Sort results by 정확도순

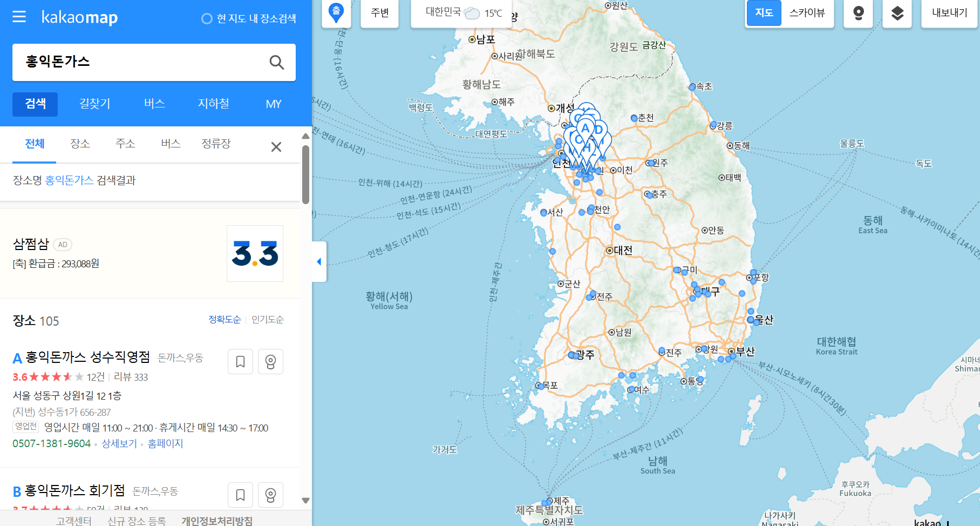pos(224,320)
